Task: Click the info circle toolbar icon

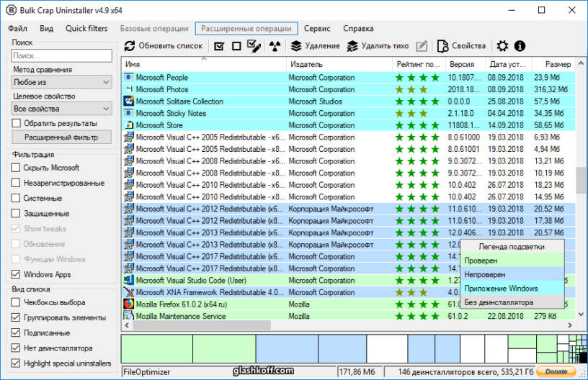Action: pos(520,46)
